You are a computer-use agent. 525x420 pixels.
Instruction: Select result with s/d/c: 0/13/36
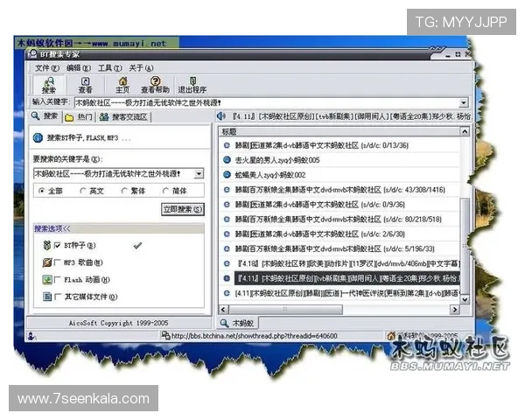[339, 145]
